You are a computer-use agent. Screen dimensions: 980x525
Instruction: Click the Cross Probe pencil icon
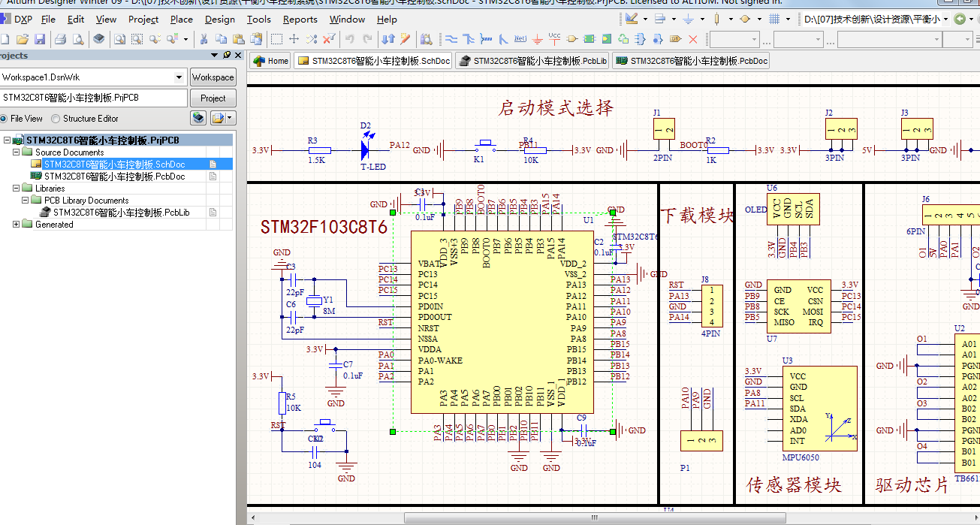406,38
